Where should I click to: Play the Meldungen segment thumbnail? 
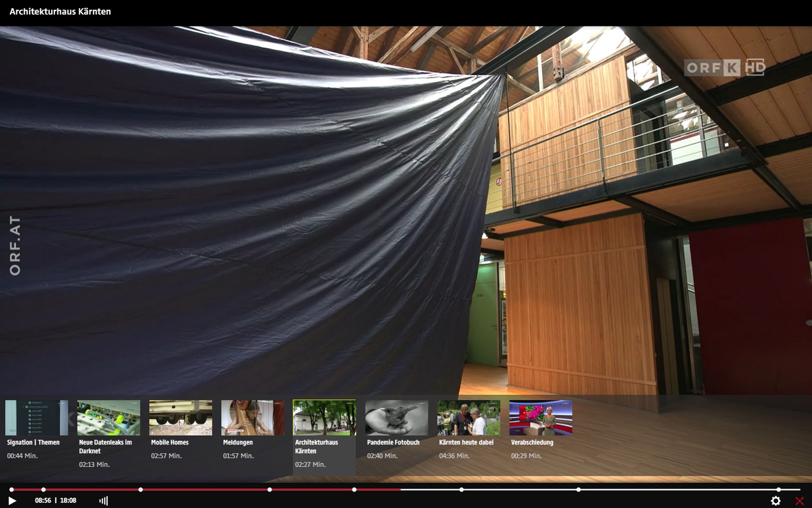[x=253, y=418]
